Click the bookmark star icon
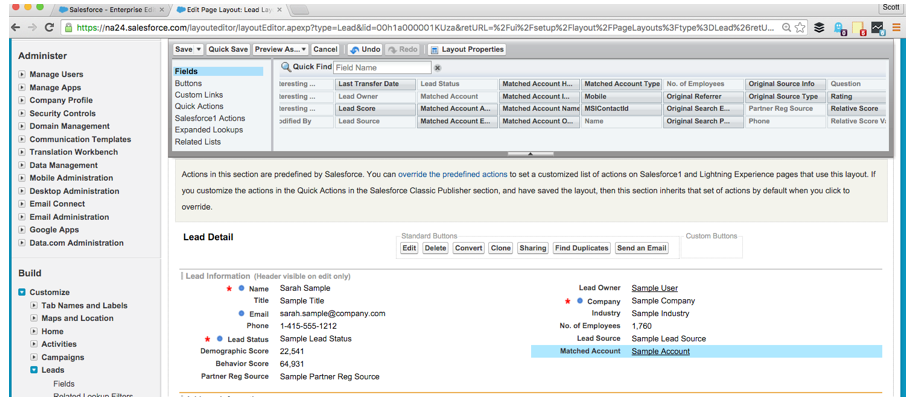The image size is (913, 407). [800, 27]
